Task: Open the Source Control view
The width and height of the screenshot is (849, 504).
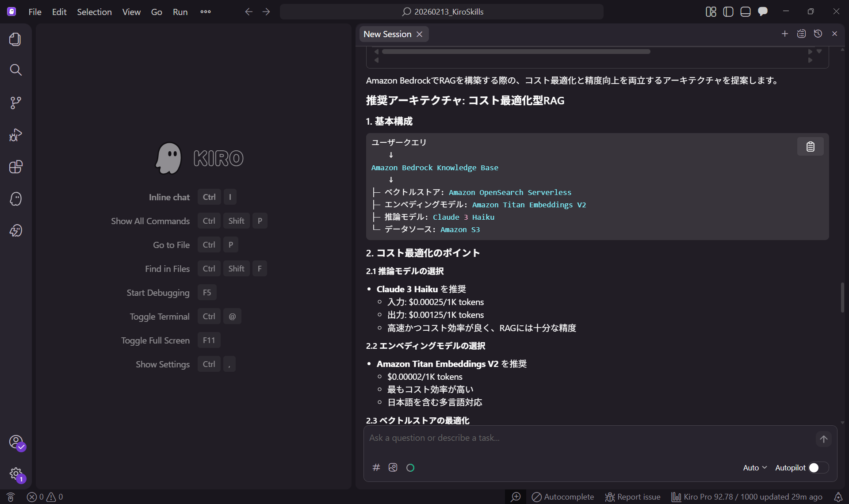Action: [x=15, y=103]
